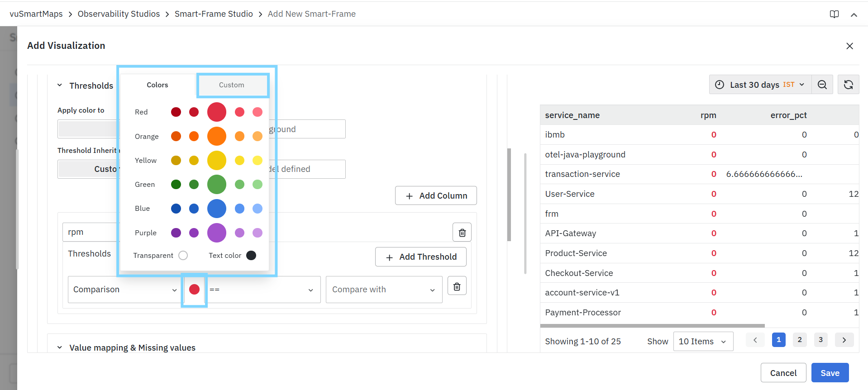The width and height of the screenshot is (868, 390).
Task: Pick the darkest orange swatch
Action: point(176,136)
